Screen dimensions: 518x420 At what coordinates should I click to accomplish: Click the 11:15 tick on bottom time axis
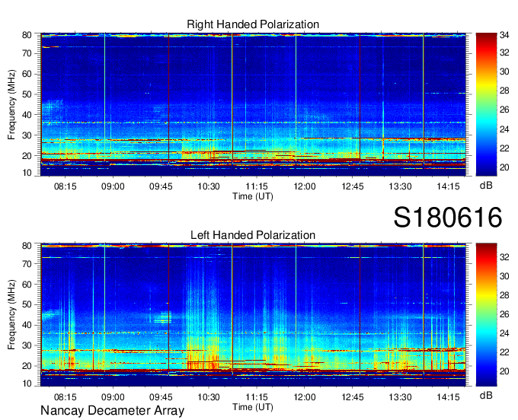pyautogui.click(x=257, y=397)
